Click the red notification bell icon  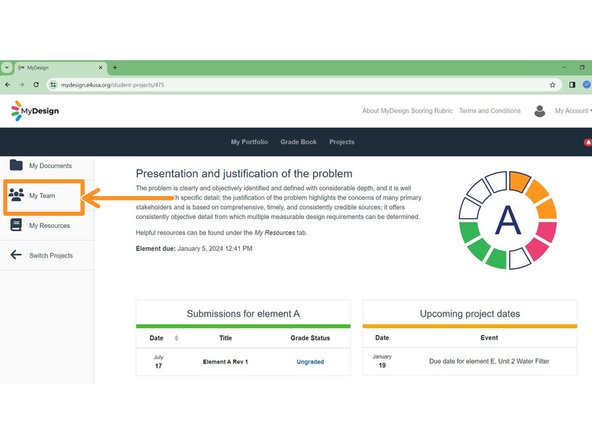(588, 142)
